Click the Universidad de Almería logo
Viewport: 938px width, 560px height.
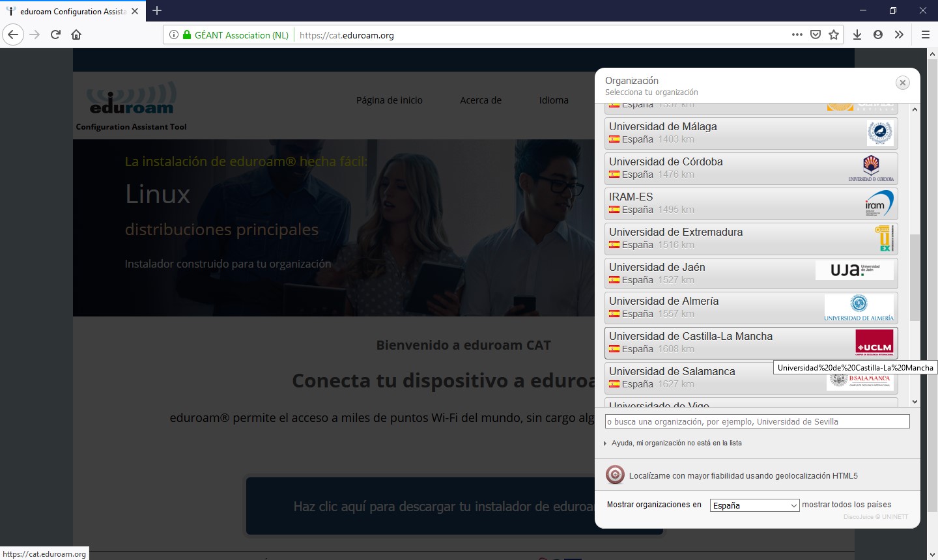pos(859,308)
